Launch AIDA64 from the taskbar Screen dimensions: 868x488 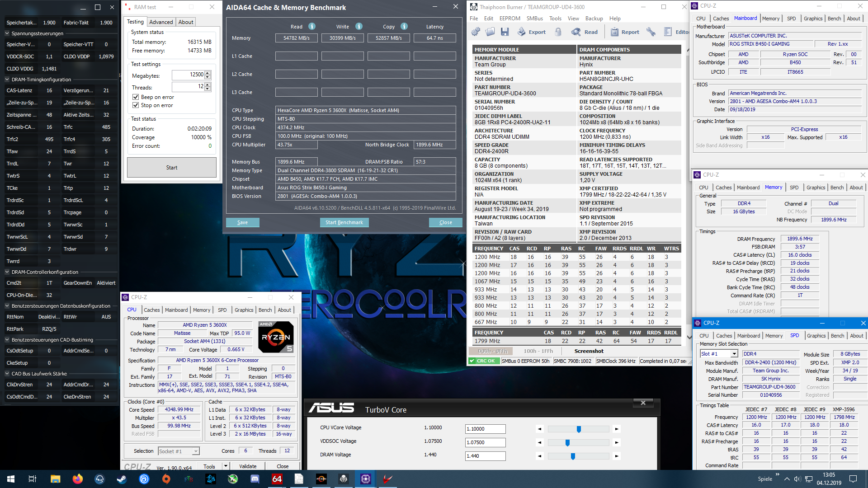click(x=277, y=479)
